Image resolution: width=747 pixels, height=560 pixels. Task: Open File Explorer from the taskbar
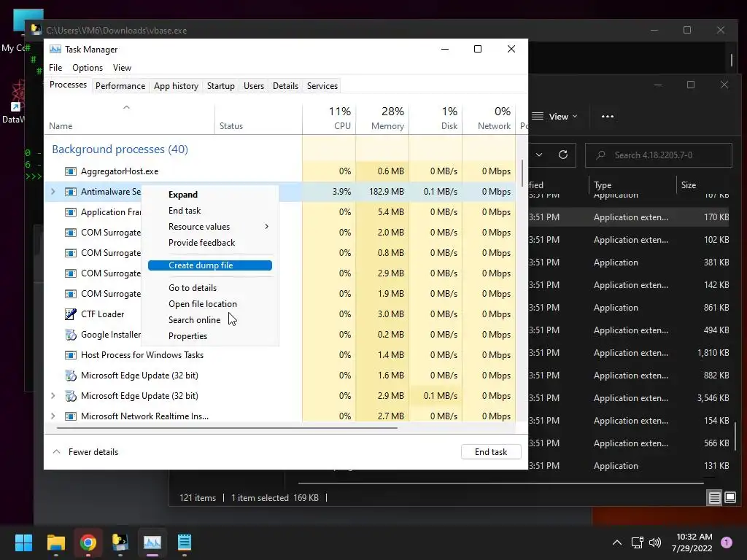point(55,542)
